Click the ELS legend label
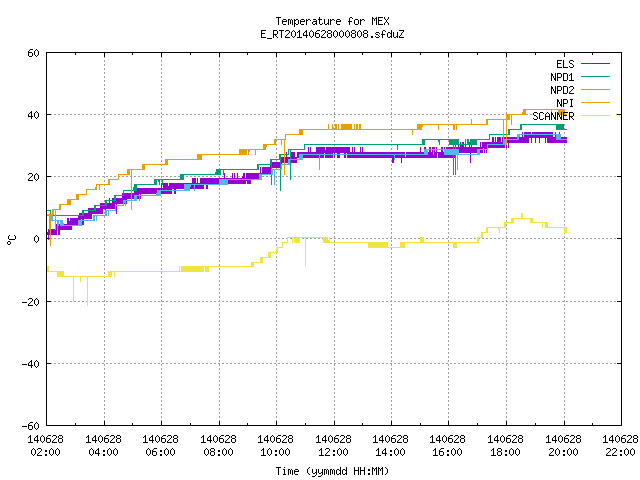 (565, 64)
